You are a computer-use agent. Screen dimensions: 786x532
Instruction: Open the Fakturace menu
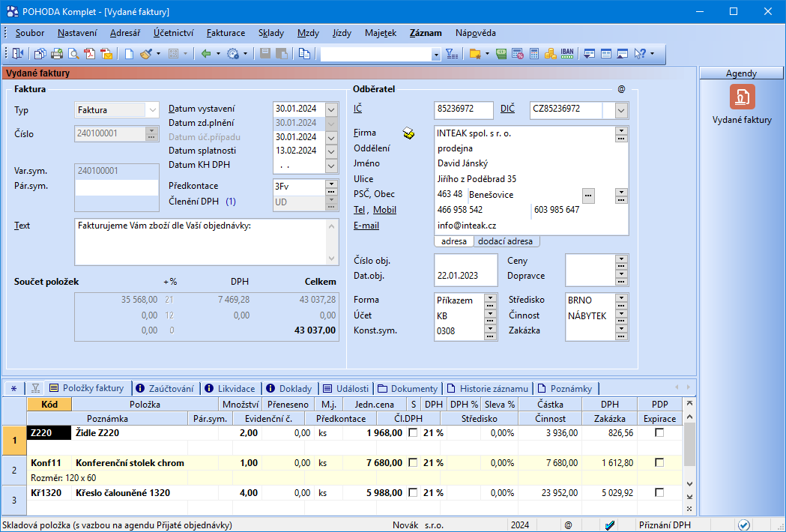[x=226, y=33]
